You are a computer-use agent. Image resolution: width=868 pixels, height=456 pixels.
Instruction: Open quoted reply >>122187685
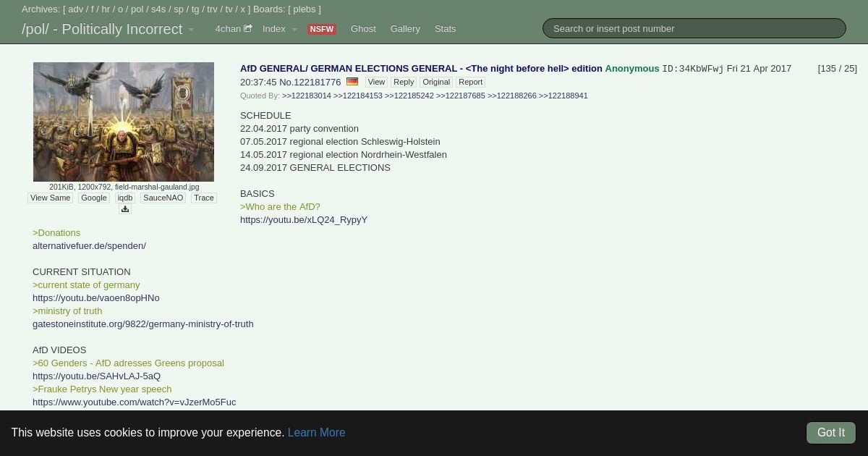pos(461,96)
